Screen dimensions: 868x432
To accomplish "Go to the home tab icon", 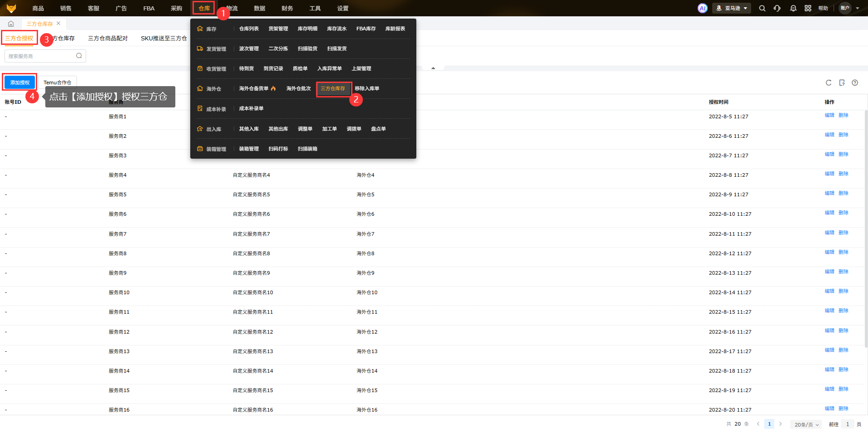I will (x=11, y=24).
